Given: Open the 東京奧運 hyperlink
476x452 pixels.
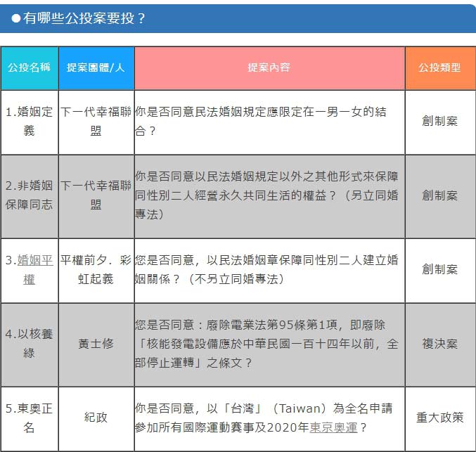Looking at the screenshot, I should pyautogui.click(x=334, y=427).
